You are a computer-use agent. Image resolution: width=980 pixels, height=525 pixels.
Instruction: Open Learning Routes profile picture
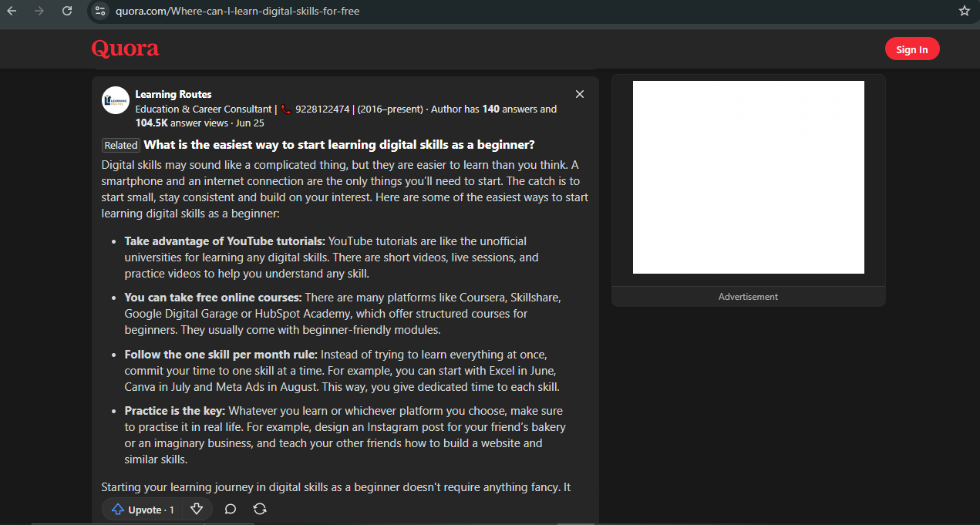[x=116, y=100]
